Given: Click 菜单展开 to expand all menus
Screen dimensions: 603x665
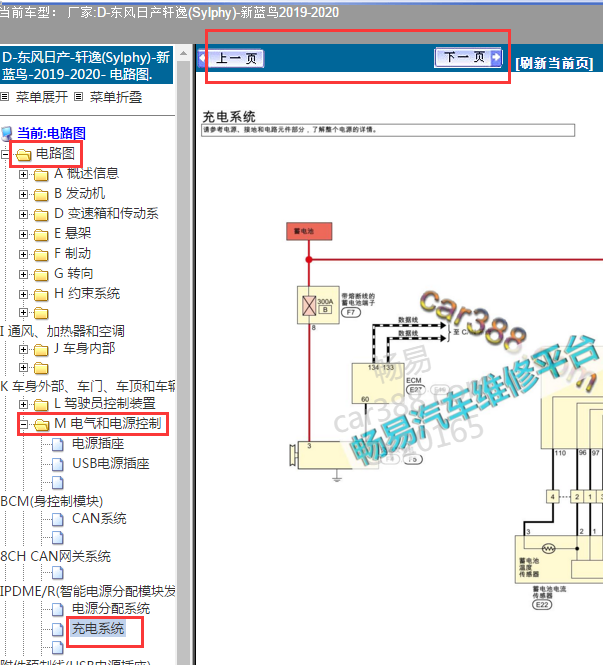Looking at the screenshot, I should 42,97.
